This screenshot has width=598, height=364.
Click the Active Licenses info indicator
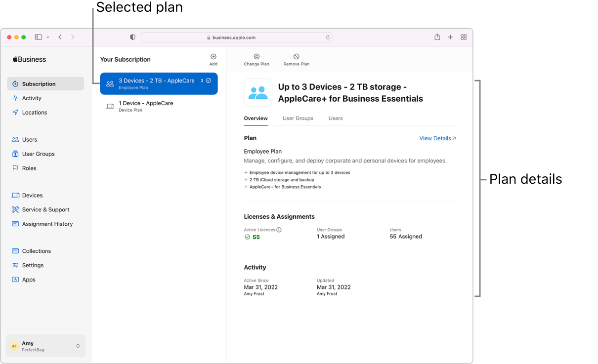tap(279, 229)
